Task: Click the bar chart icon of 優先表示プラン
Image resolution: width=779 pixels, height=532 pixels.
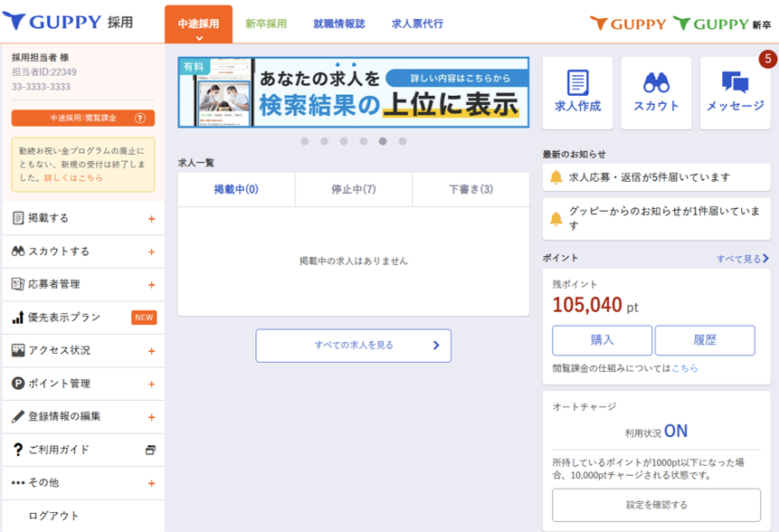Action: (x=18, y=318)
